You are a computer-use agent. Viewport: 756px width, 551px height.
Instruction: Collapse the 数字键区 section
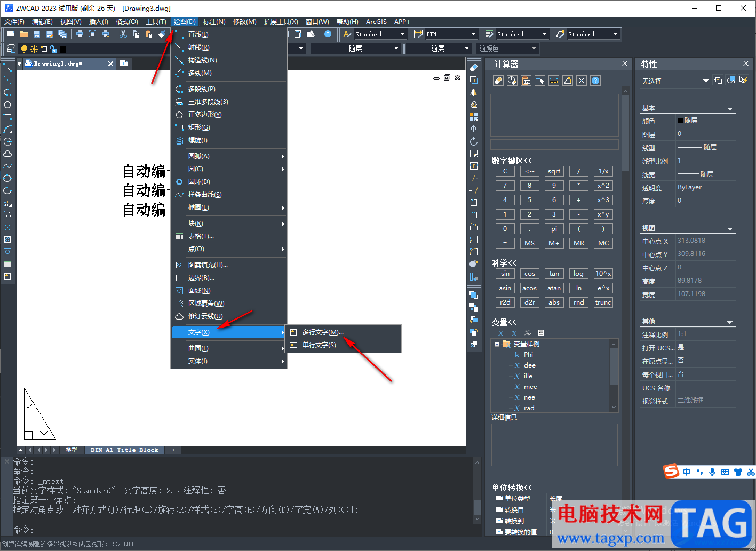tap(512, 161)
